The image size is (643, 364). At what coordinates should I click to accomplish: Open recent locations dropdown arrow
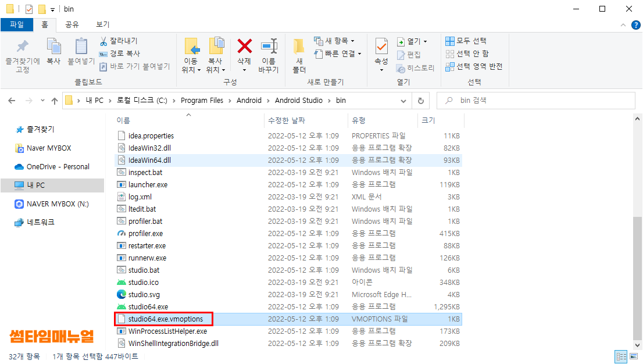pos(42,101)
